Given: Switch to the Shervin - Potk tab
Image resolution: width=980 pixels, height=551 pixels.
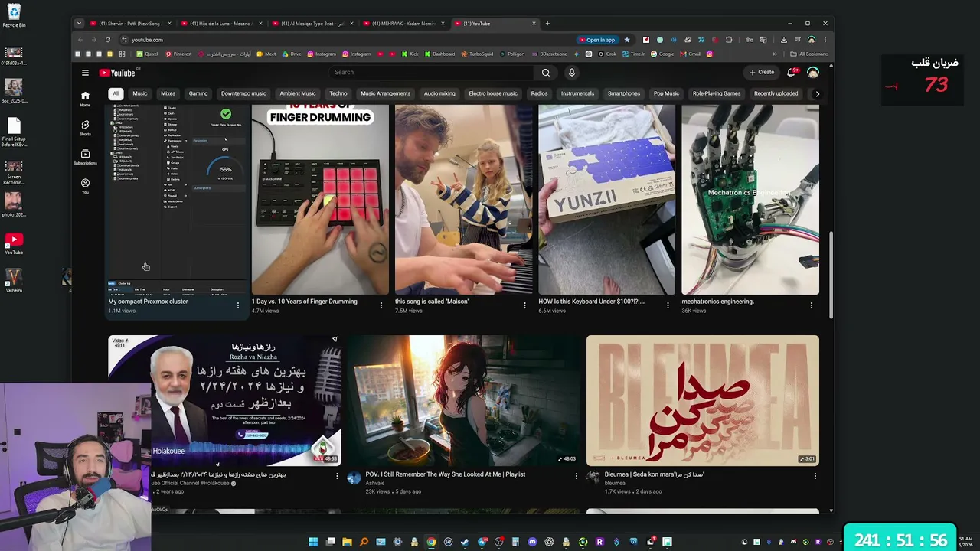Looking at the screenshot, I should (130, 24).
